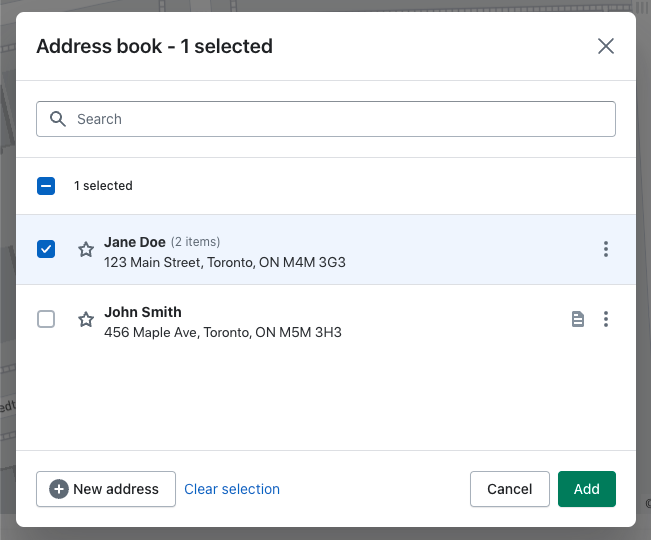
Task: Open more options for John Smith
Action: (605, 319)
